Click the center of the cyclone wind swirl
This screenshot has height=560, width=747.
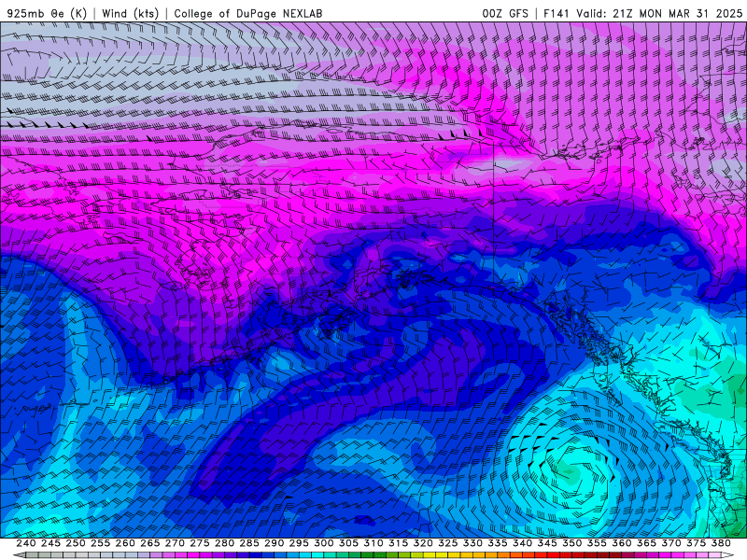click(x=569, y=471)
